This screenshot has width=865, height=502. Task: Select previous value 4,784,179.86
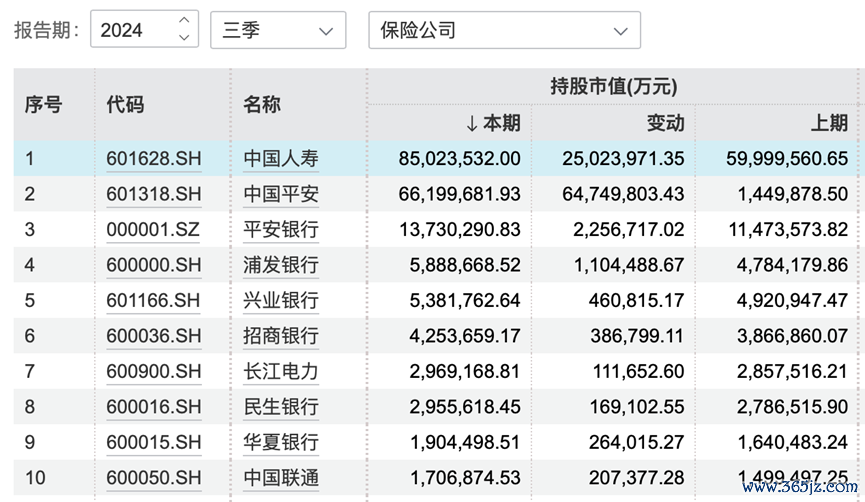(793, 265)
